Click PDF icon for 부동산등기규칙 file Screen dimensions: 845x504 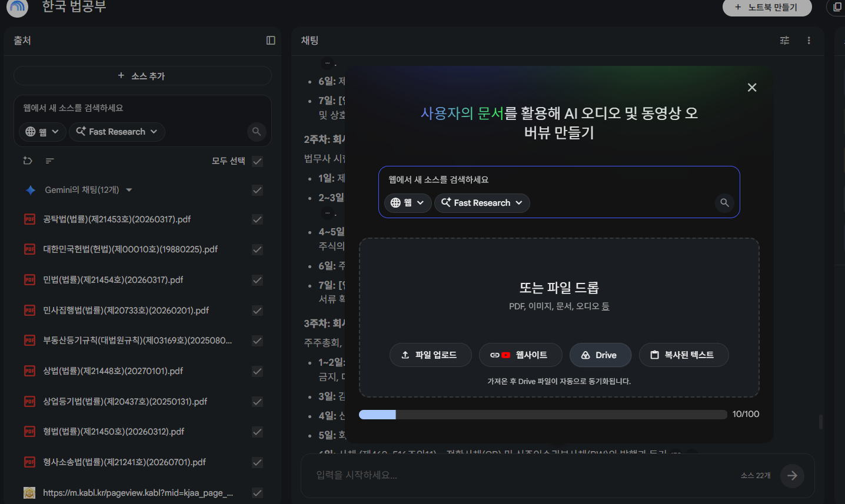29,341
